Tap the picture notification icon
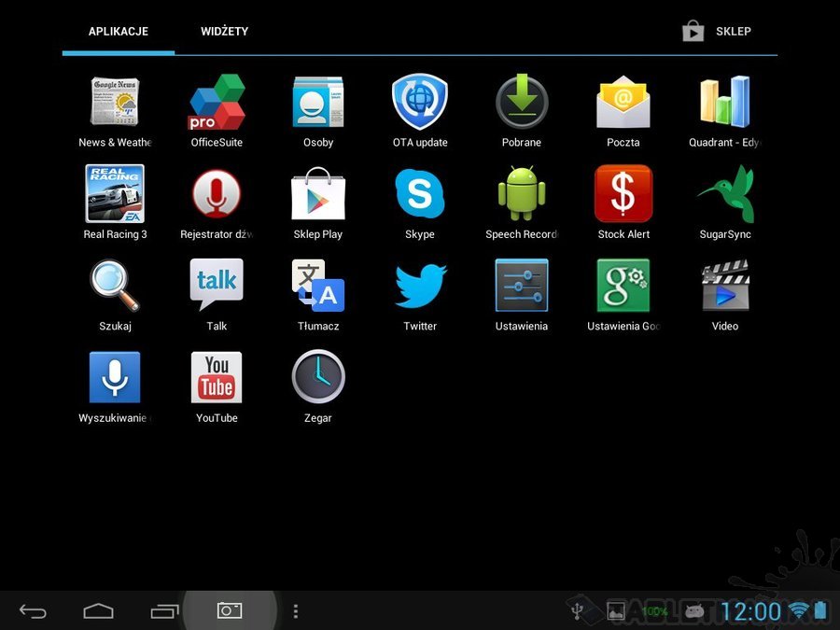 pos(616,611)
